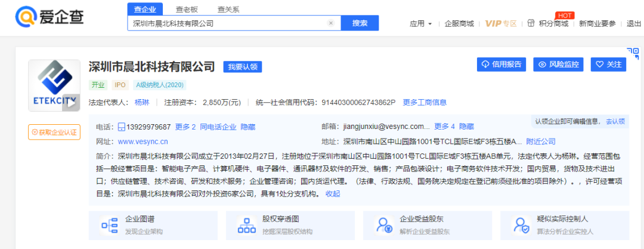The image size is (644, 249).
Task: Open 更多工商信息 link
Action: (x=425, y=103)
